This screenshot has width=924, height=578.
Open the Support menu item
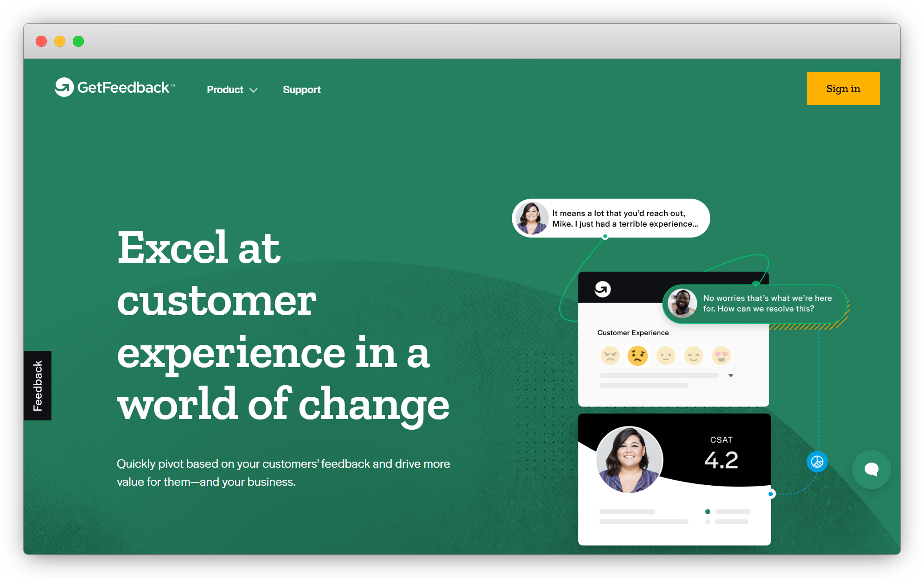pos(301,90)
